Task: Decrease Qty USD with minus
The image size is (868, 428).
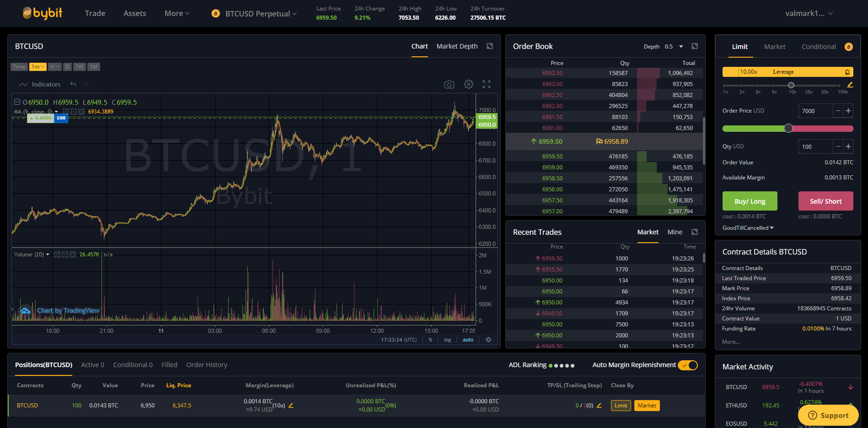Action: pyautogui.click(x=838, y=146)
